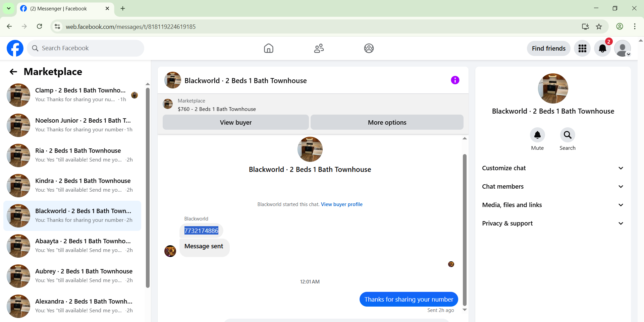Image resolution: width=644 pixels, height=322 pixels.
Task: Open the Alexandra townhouse conversation
Action: coord(72,306)
